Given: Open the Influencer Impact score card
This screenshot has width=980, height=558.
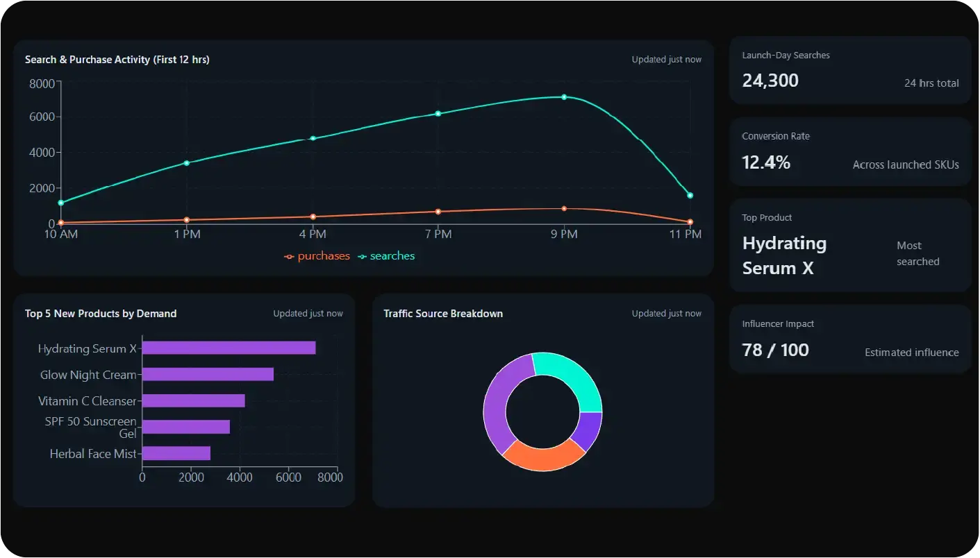Looking at the screenshot, I should click(849, 339).
